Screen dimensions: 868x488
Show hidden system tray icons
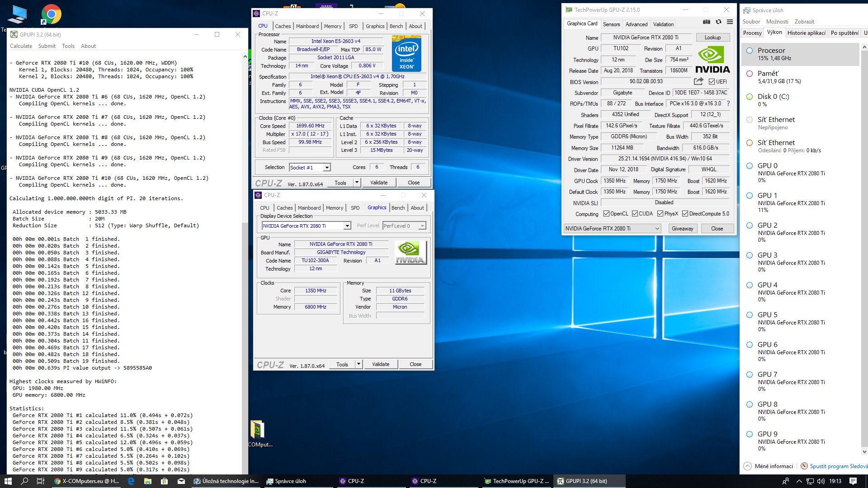(799, 481)
